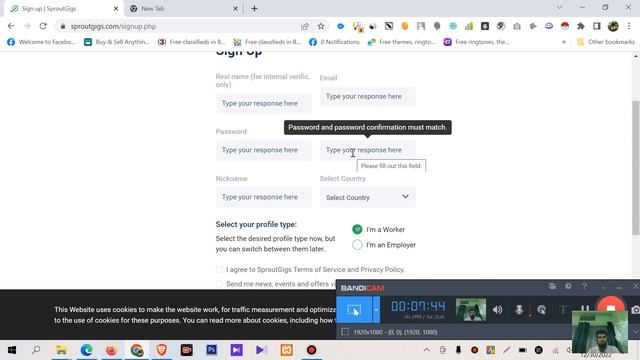Open the Bandicam red record taskbar icon

coord(311,350)
